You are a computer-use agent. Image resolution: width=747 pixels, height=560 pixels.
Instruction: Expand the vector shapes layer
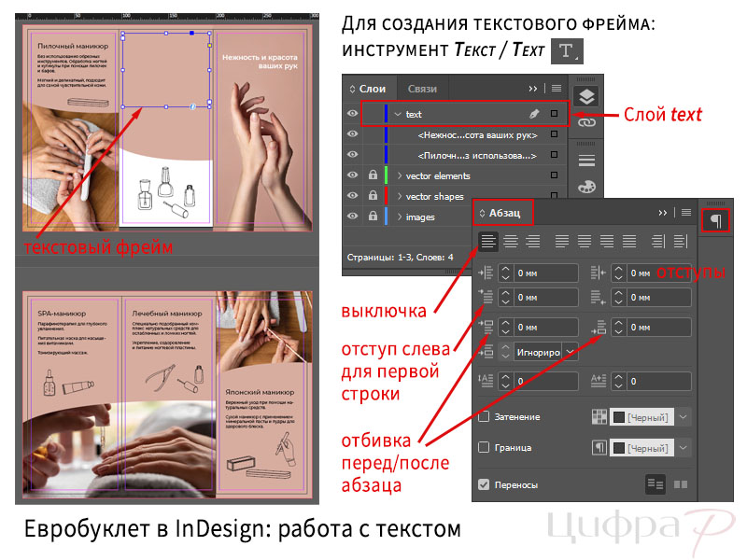click(x=400, y=196)
